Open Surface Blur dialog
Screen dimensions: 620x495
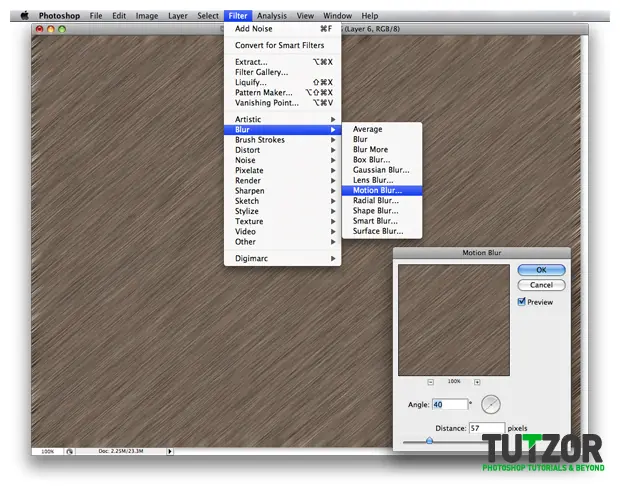pos(382,231)
